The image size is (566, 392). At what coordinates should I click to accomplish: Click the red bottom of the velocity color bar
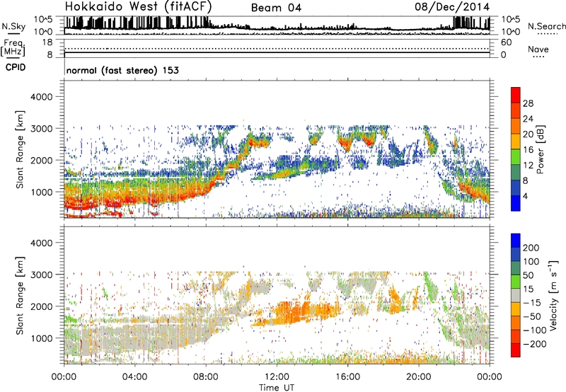click(516, 350)
